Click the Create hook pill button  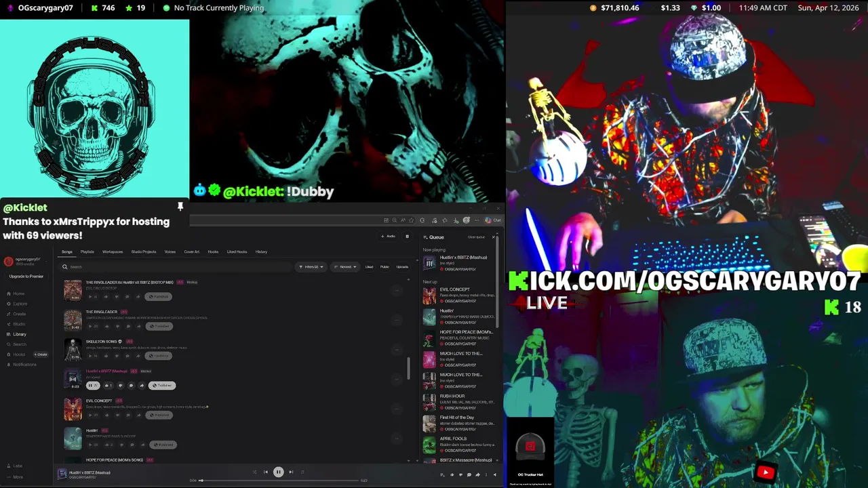point(41,354)
